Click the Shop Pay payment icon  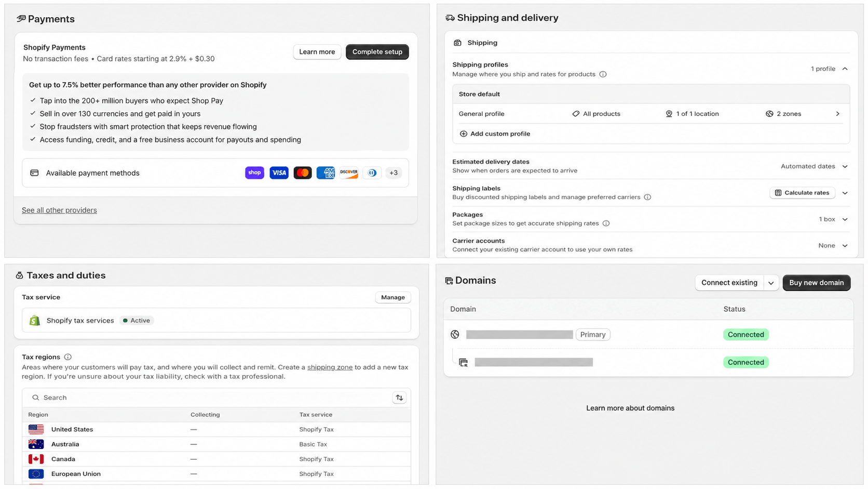pyautogui.click(x=254, y=173)
